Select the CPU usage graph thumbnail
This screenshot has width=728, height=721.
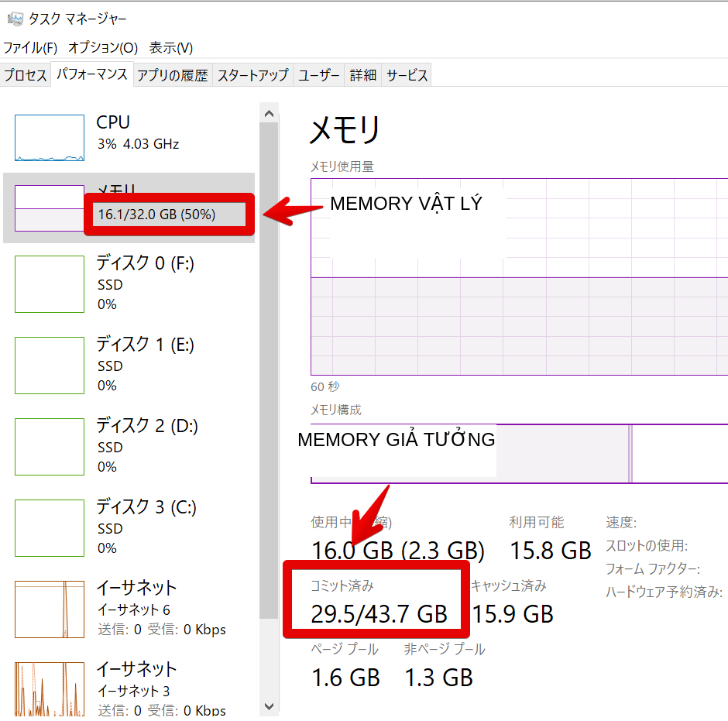50,138
